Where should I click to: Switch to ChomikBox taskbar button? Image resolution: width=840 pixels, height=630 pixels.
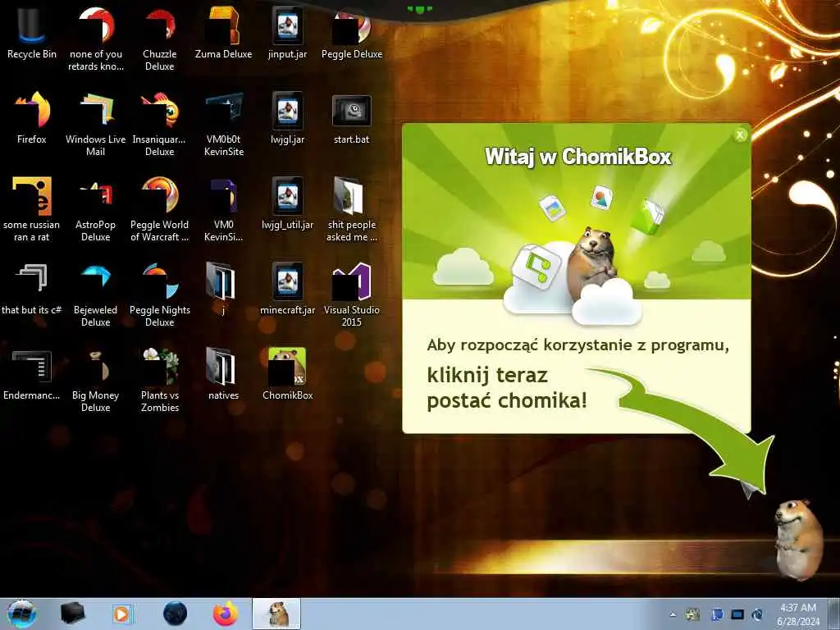pos(276,614)
